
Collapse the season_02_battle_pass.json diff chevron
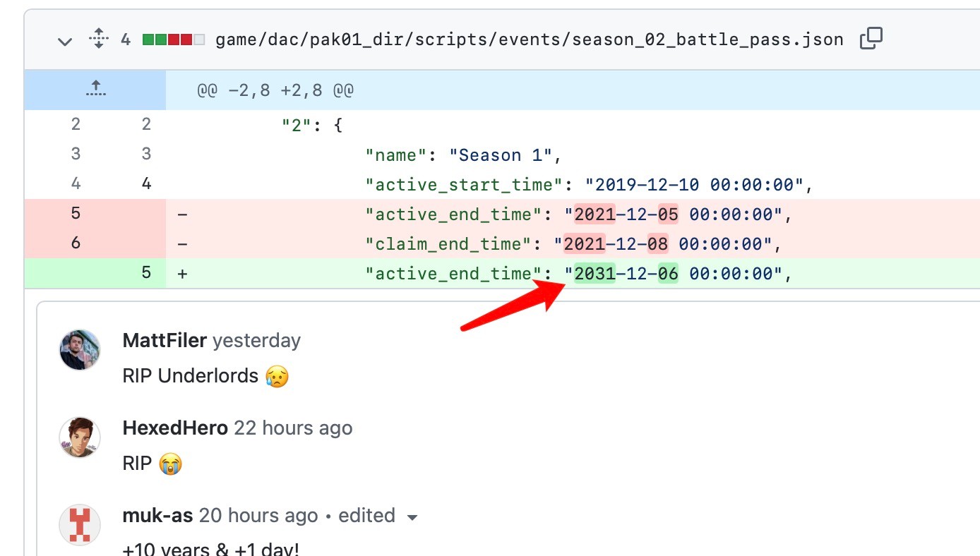(x=65, y=41)
